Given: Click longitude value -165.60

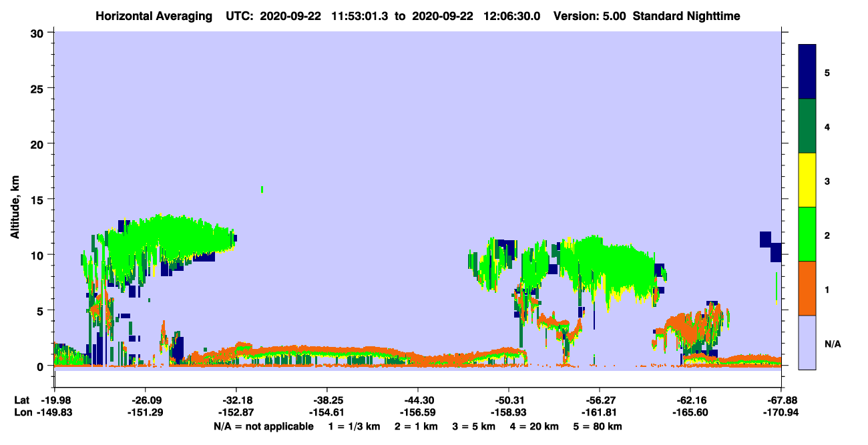Looking at the screenshot, I should tap(690, 413).
